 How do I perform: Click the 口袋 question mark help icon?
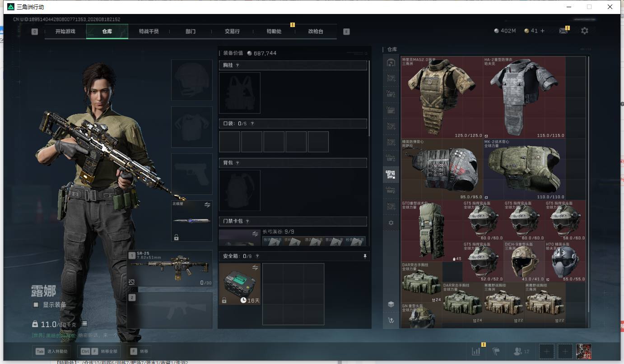click(x=252, y=124)
